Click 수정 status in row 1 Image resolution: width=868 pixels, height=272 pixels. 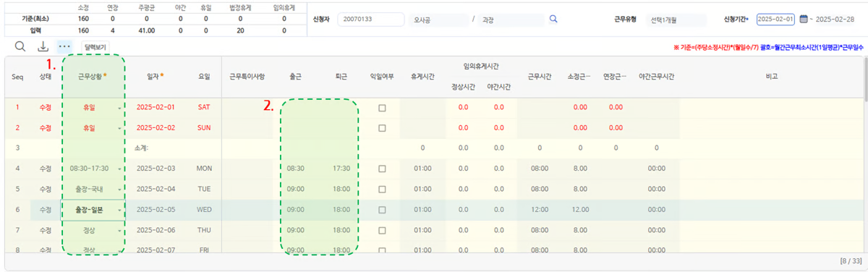[x=46, y=107]
